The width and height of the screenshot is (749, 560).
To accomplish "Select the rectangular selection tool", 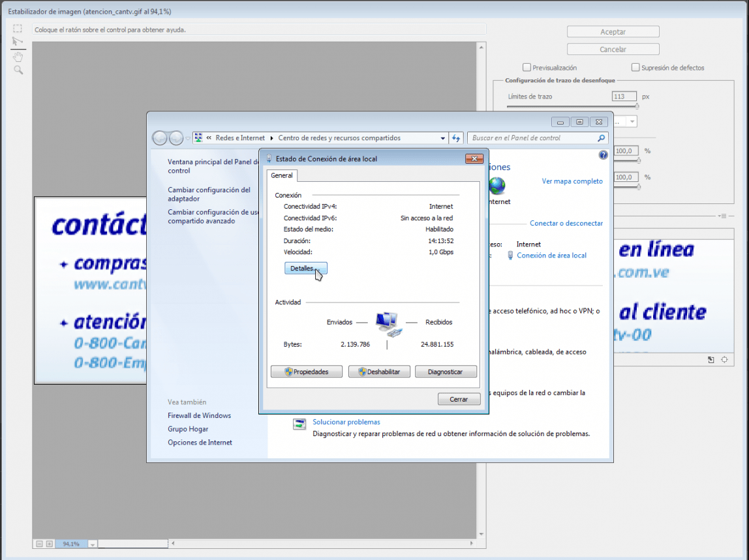I will tap(18, 28).
